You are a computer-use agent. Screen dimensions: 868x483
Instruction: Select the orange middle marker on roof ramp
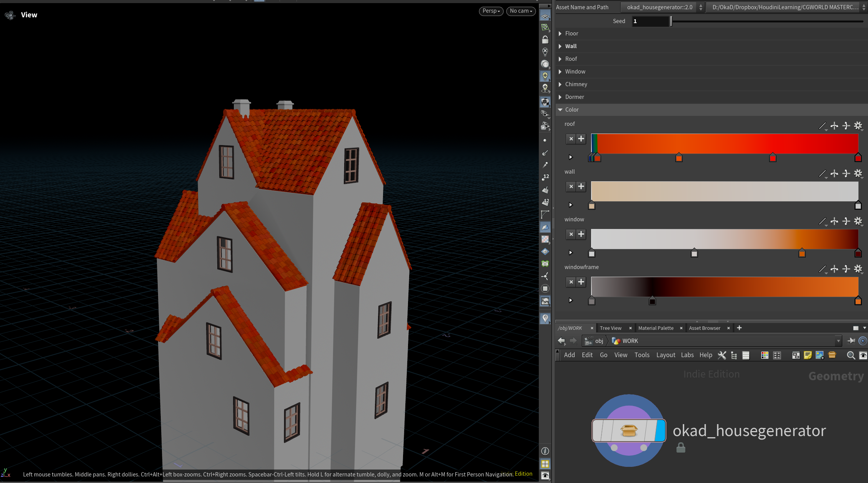tap(679, 158)
